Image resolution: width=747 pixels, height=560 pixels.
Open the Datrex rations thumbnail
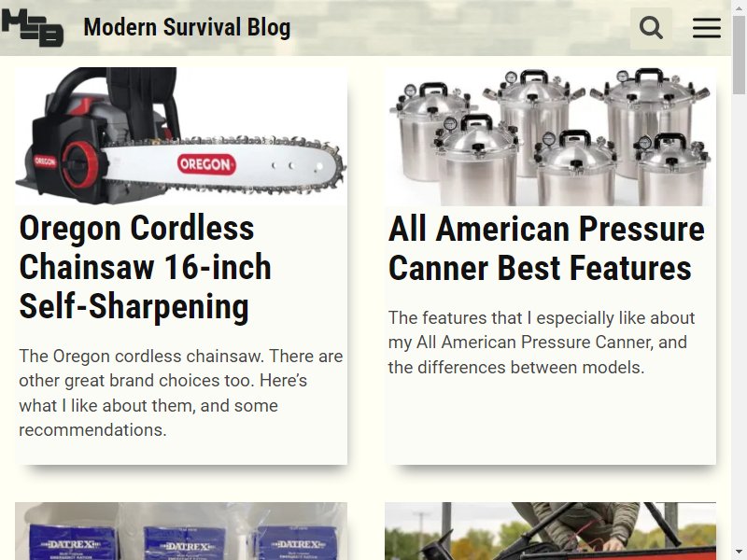point(181,531)
